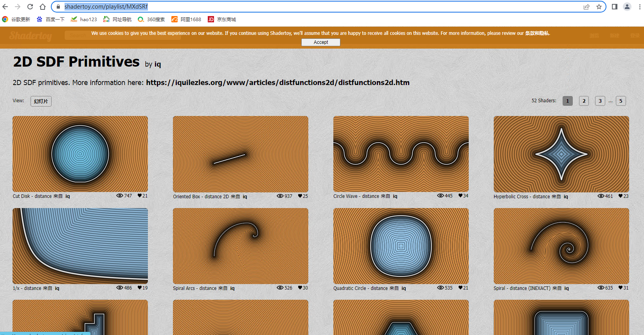Click the browser forward arrow
The image size is (644, 335).
(18, 7)
